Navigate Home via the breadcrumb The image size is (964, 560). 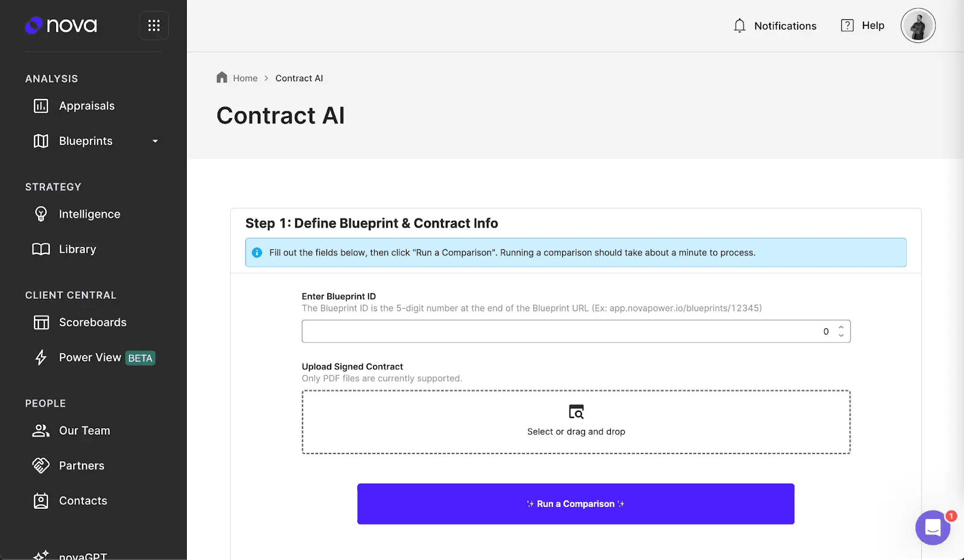tap(245, 78)
